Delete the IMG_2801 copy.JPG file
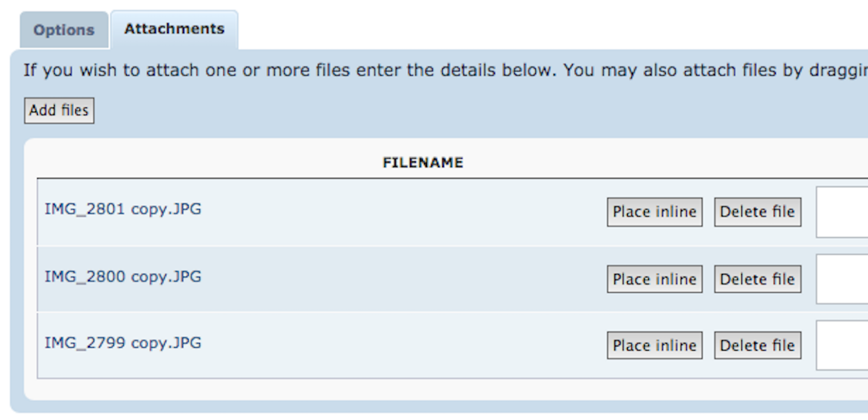This screenshot has width=868, height=420. pos(757,212)
